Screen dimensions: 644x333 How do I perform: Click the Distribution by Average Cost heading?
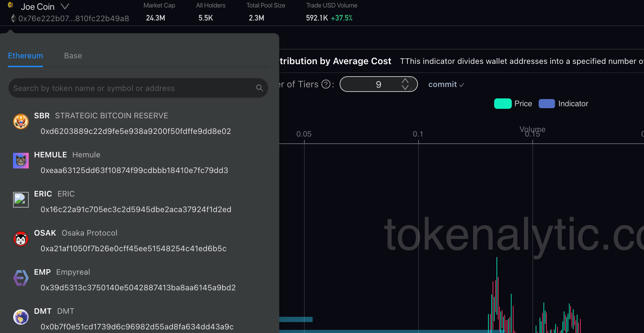click(335, 61)
